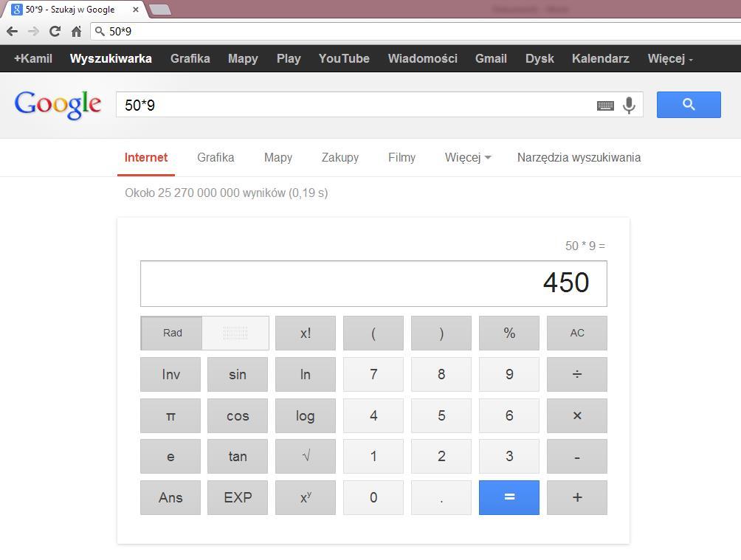Screen dimensions: 741x560
Task: Select Rad angle mode
Action: click(x=171, y=333)
